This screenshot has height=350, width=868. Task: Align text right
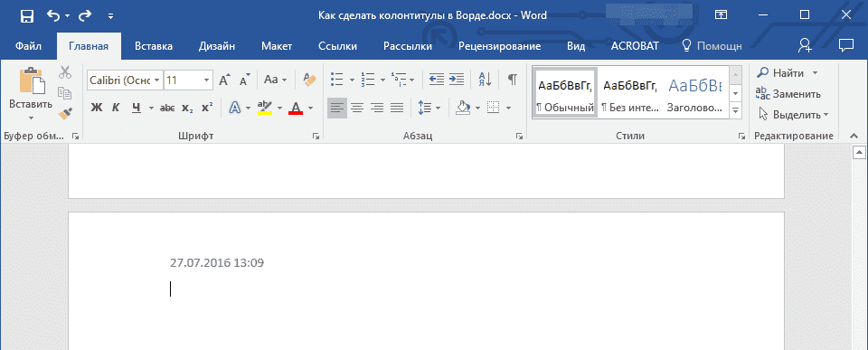(377, 108)
